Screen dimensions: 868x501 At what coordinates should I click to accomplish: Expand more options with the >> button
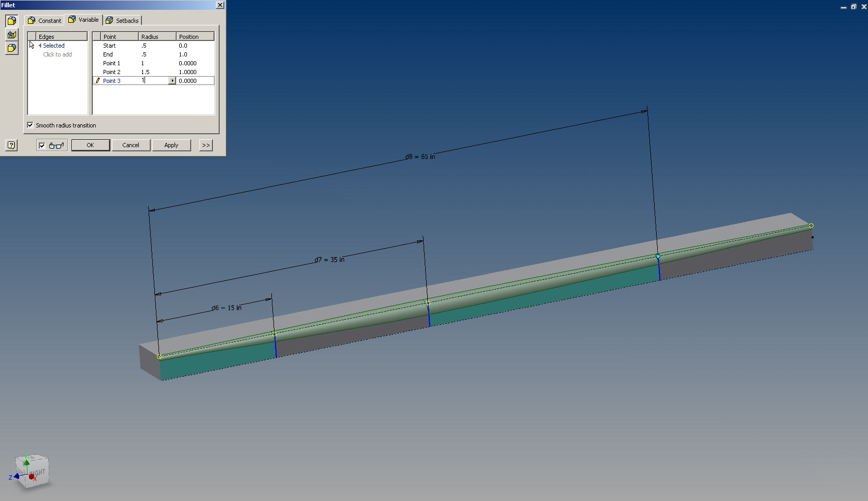[206, 145]
